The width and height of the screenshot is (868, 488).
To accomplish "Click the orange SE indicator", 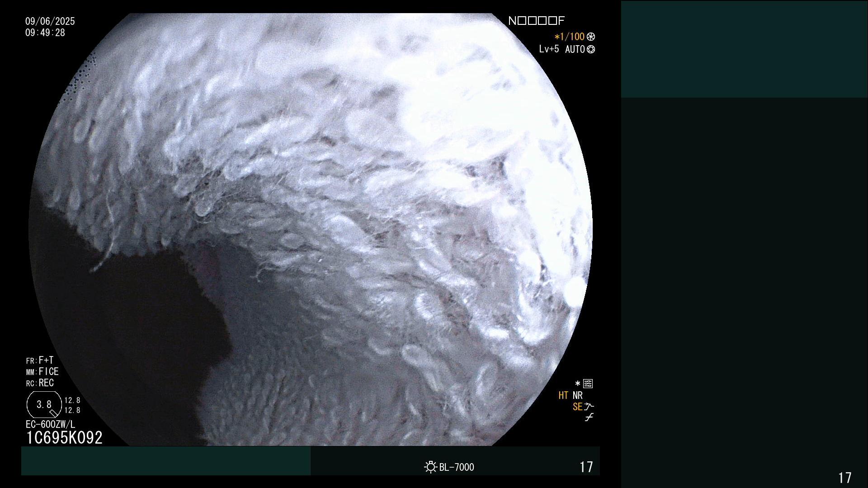I will pyautogui.click(x=577, y=407).
